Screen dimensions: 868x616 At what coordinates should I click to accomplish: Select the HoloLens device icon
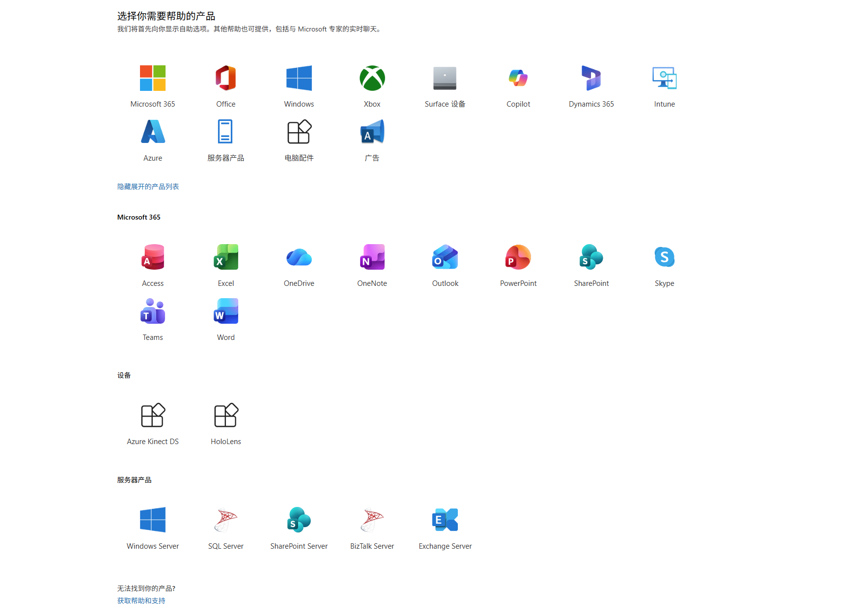(x=226, y=415)
